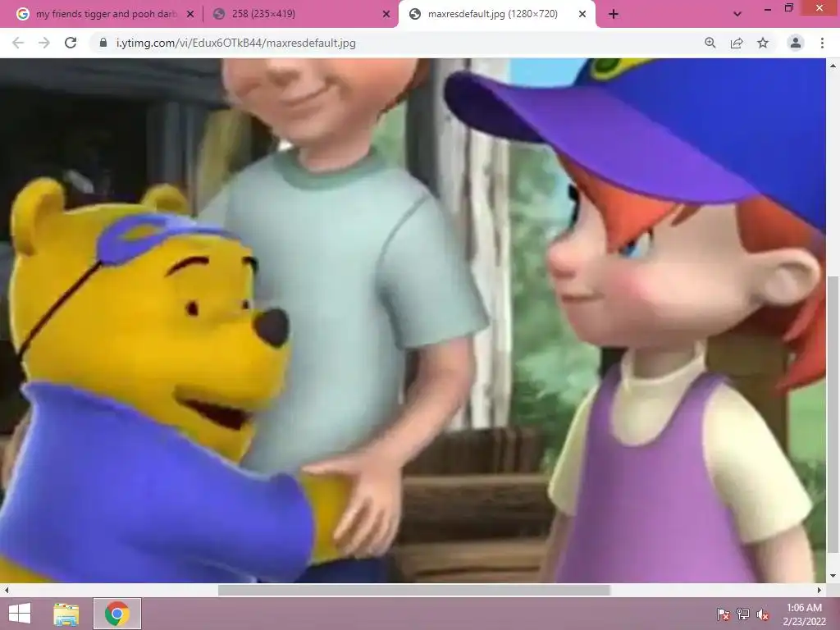Viewport: 840px width, 630px height.
Task: Expand the tab search dropdown arrow
Action: [737, 14]
